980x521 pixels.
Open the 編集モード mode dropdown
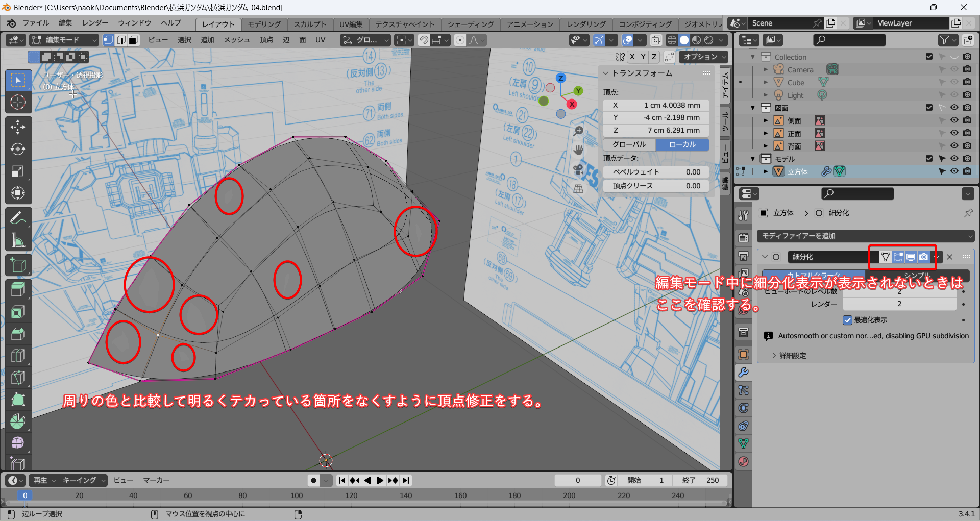click(x=64, y=40)
